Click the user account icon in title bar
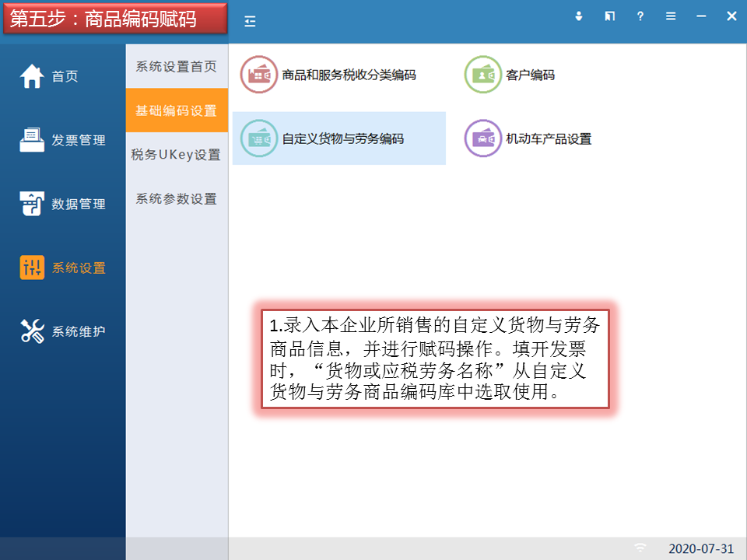This screenshot has height=560, width=747. pyautogui.click(x=579, y=16)
